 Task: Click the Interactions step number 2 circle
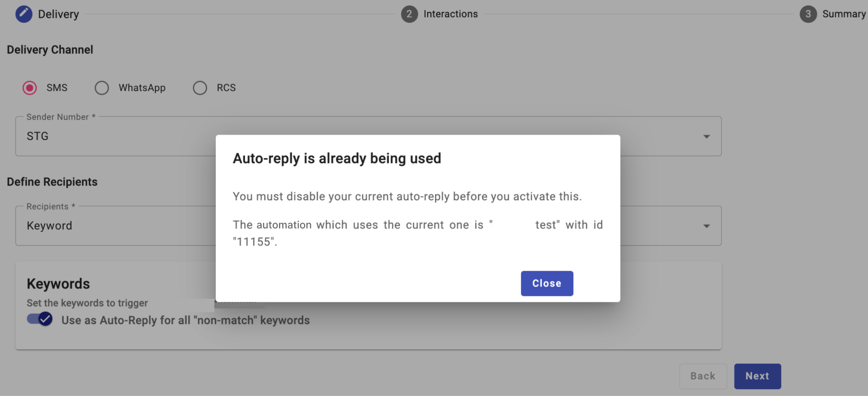409,14
